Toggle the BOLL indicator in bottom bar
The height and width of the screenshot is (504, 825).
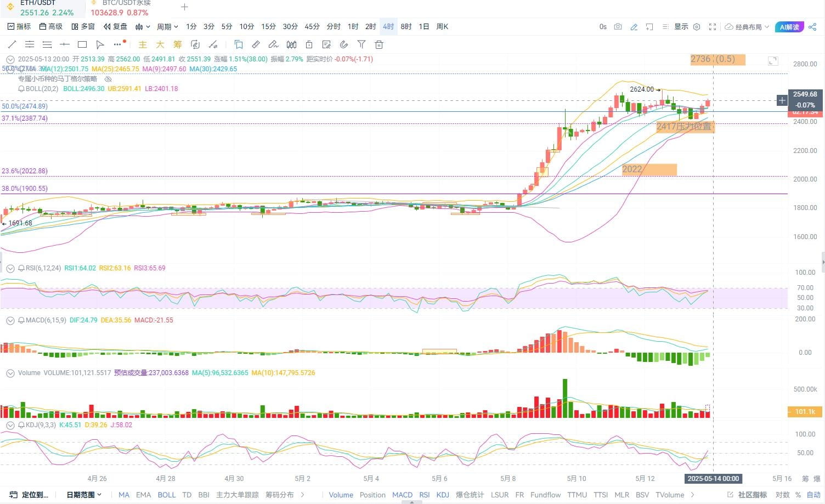pos(167,495)
